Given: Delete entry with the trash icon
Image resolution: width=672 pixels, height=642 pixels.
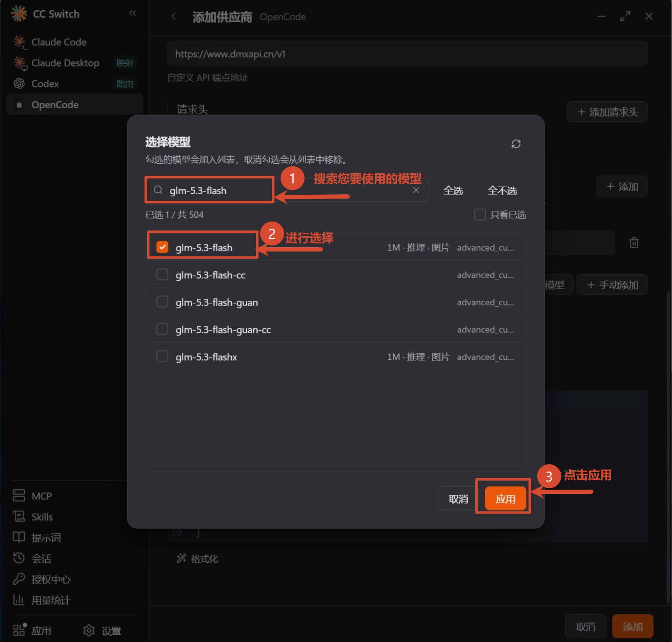Looking at the screenshot, I should [634, 243].
